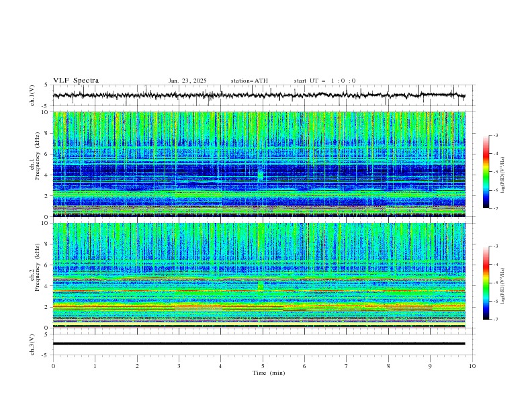
Task: Click time axis tick label "3"
Action: coord(179,366)
